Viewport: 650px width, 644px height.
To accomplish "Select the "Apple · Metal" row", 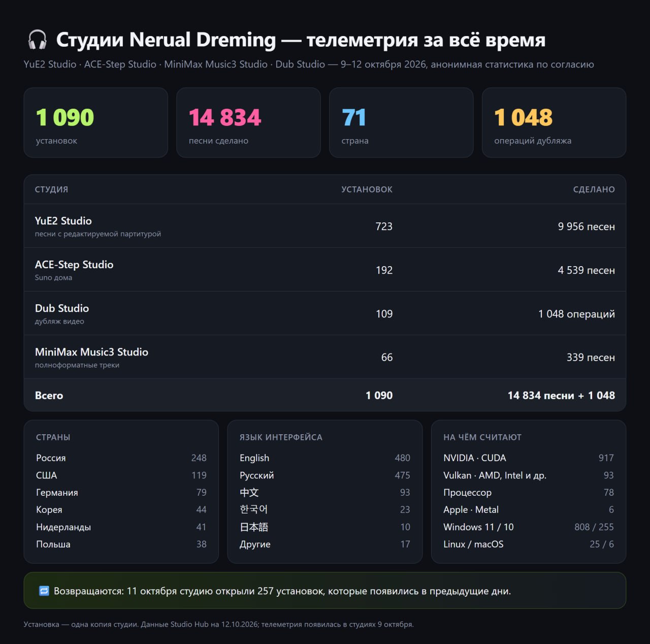I will coord(529,509).
